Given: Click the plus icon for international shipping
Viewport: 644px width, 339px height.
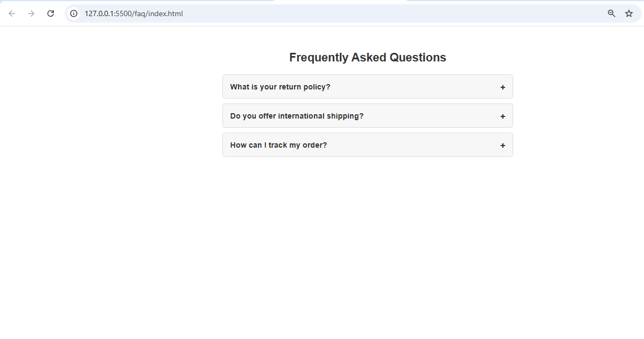Looking at the screenshot, I should [x=503, y=116].
